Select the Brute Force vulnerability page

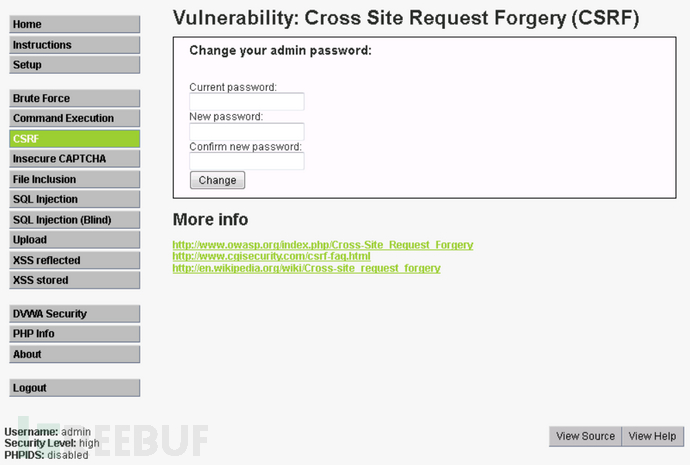pyautogui.click(x=74, y=98)
